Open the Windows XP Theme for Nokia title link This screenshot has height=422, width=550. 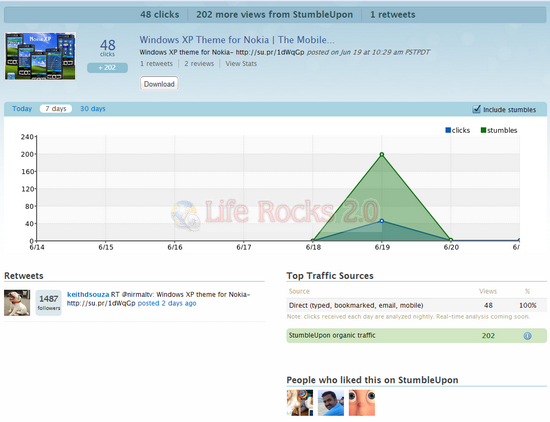coord(237,40)
